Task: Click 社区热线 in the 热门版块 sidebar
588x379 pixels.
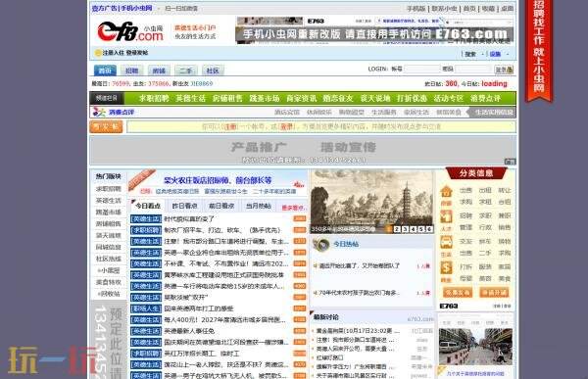Action: pyautogui.click(x=108, y=259)
